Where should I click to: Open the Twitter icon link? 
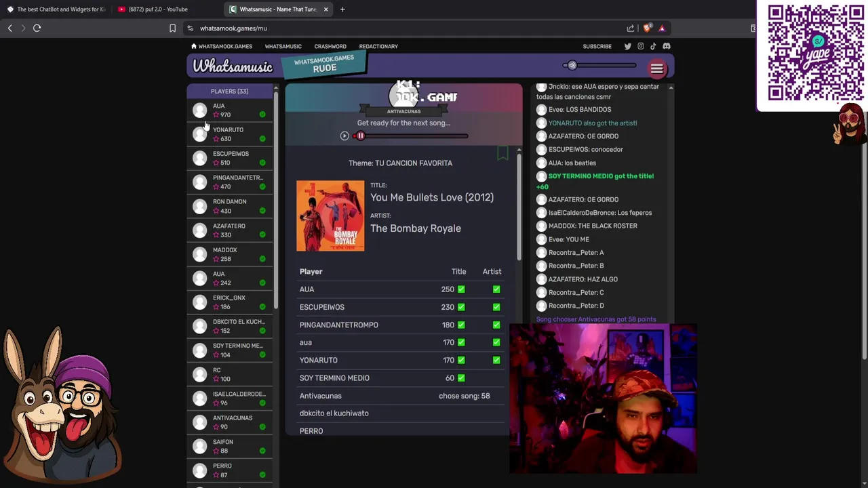pos(627,46)
